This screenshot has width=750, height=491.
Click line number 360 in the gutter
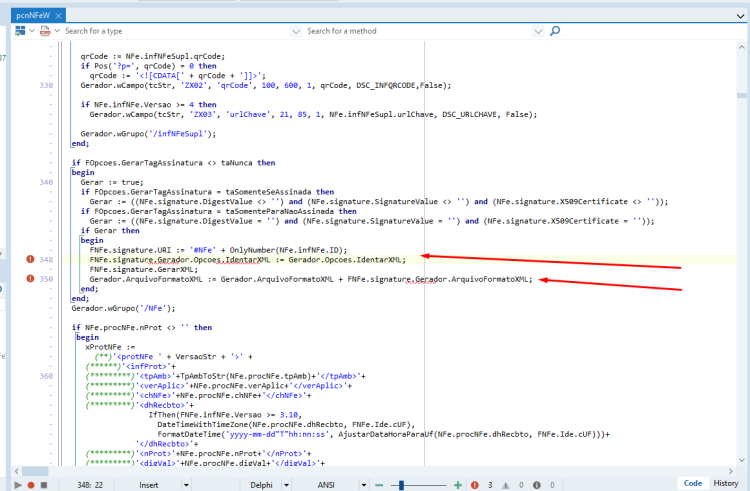click(46, 376)
